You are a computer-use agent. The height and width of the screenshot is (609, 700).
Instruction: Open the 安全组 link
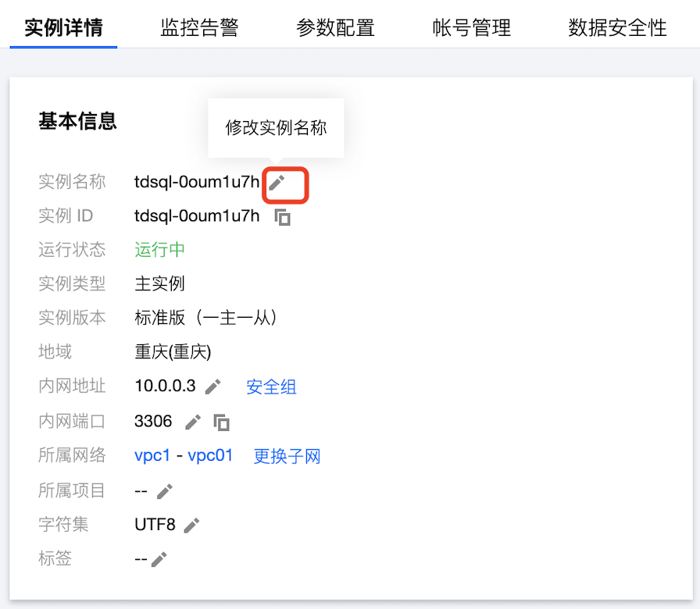271,386
